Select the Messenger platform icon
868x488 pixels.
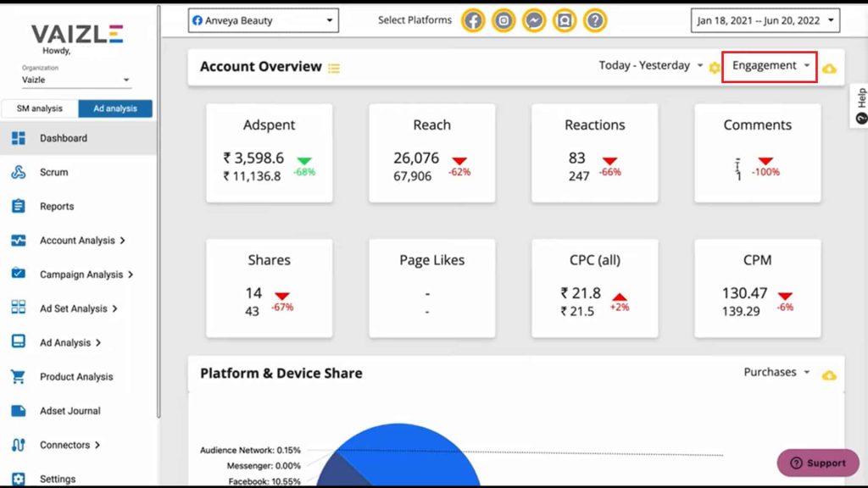point(534,20)
